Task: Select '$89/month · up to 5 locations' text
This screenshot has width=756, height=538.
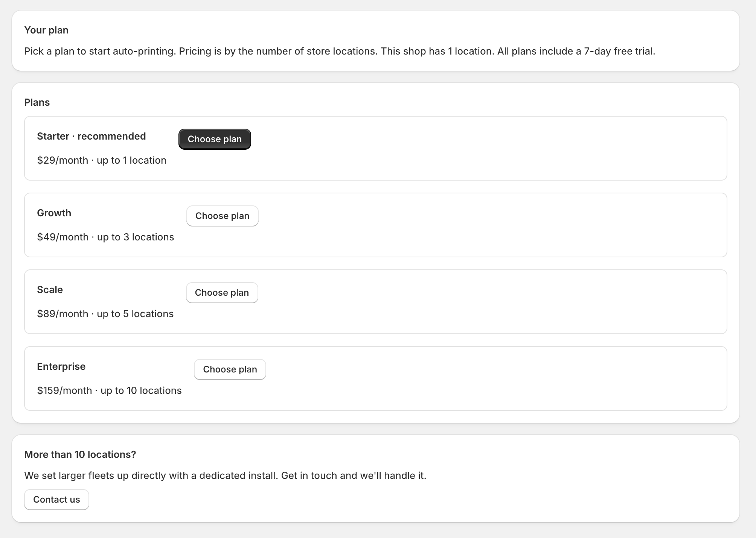Action: (105, 314)
